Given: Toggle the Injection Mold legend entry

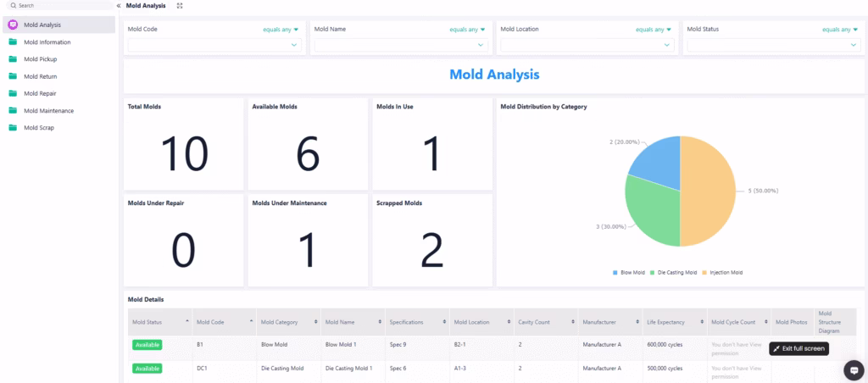Looking at the screenshot, I should click(723, 272).
